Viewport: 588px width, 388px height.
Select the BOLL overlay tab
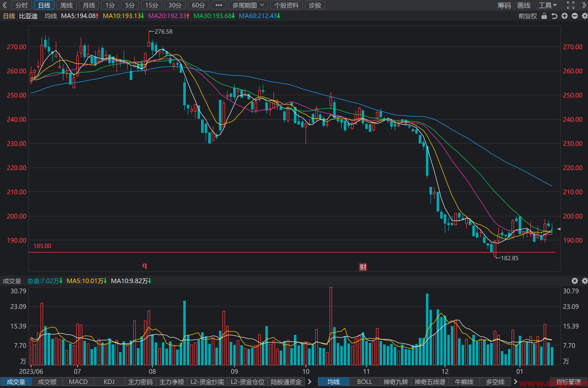(364, 382)
